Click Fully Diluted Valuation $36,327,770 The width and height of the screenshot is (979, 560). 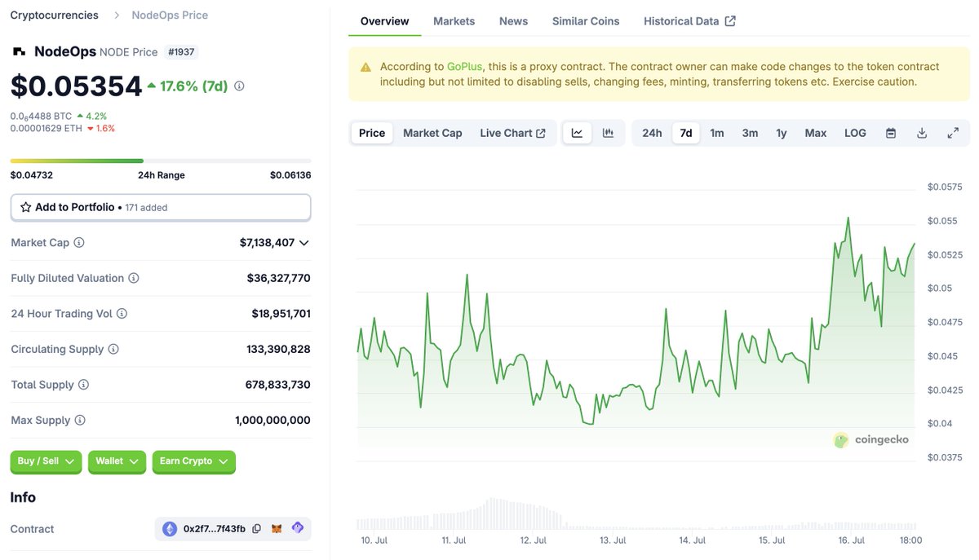coord(278,278)
